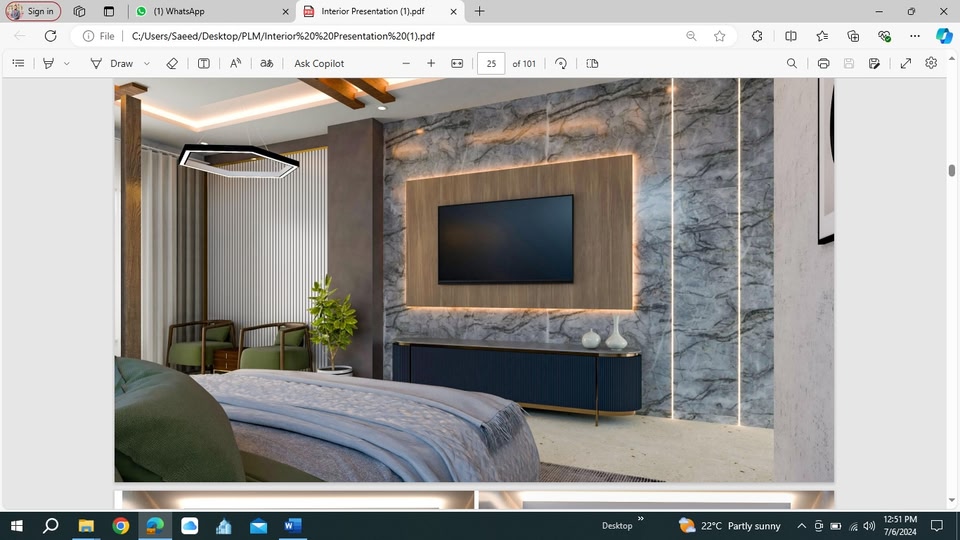Expand the Highlight tool color dropdown
This screenshot has height=540, width=960.
[x=67, y=63]
